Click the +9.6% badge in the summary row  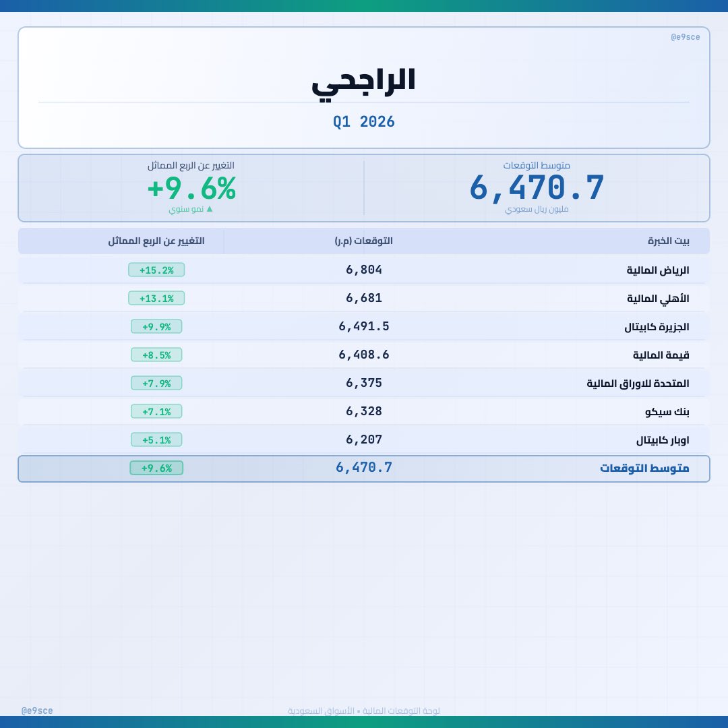point(156,468)
